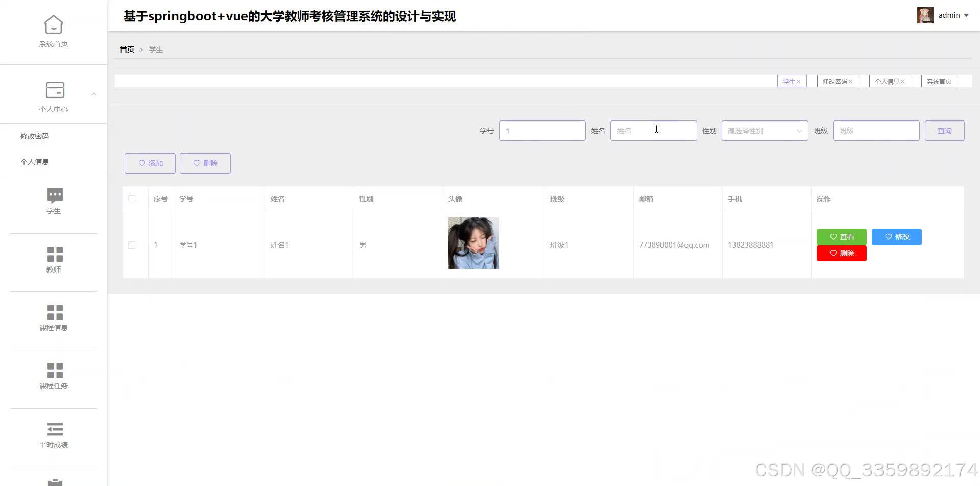Image resolution: width=980 pixels, height=486 pixels.
Task: Tick the checkbox for row 学号1
Action: 132,245
